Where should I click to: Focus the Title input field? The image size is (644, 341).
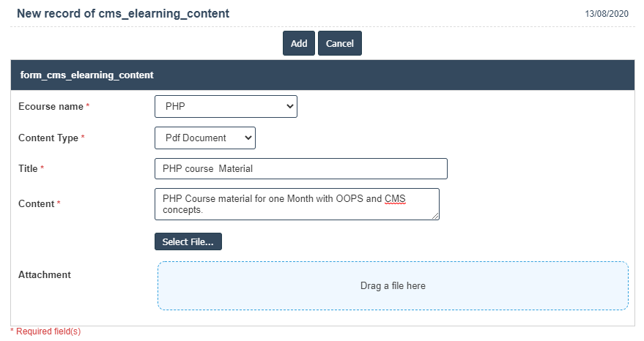300,168
